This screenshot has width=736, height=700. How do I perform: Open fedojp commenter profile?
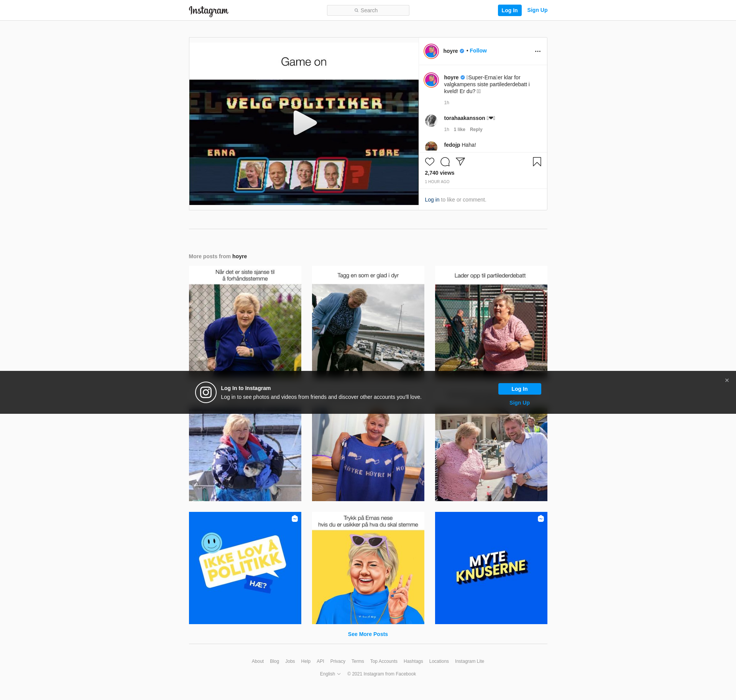click(452, 145)
